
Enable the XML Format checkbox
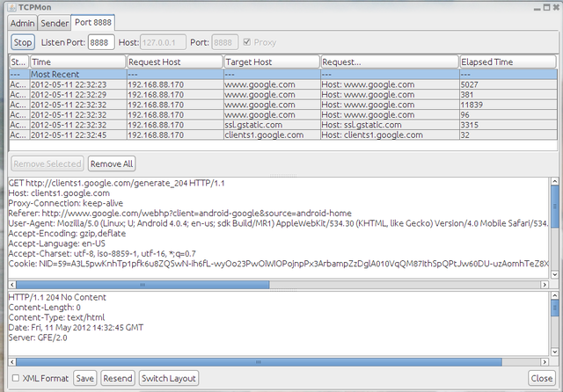tap(16, 379)
